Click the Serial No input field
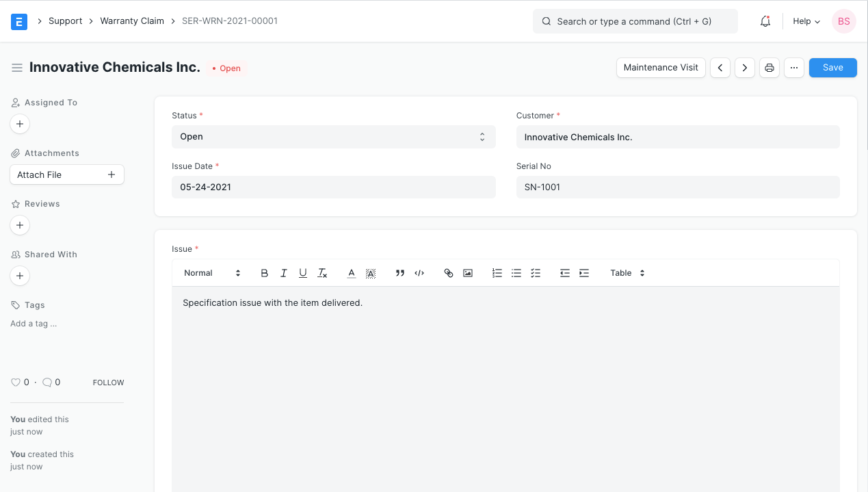The width and height of the screenshot is (868, 492). [677, 187]
